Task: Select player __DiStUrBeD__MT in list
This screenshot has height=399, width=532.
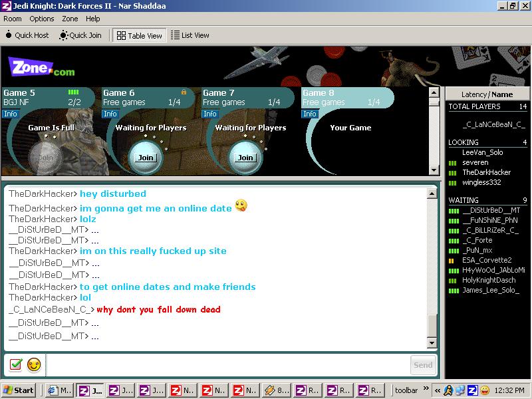Action: (491, 210)
